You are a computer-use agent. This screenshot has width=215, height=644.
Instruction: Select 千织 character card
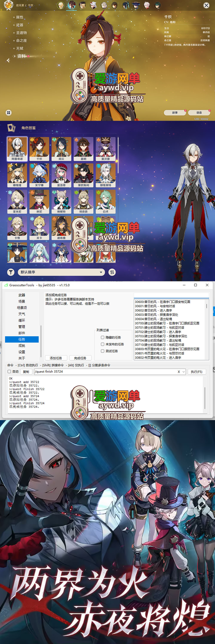click(x=39, y=149)
